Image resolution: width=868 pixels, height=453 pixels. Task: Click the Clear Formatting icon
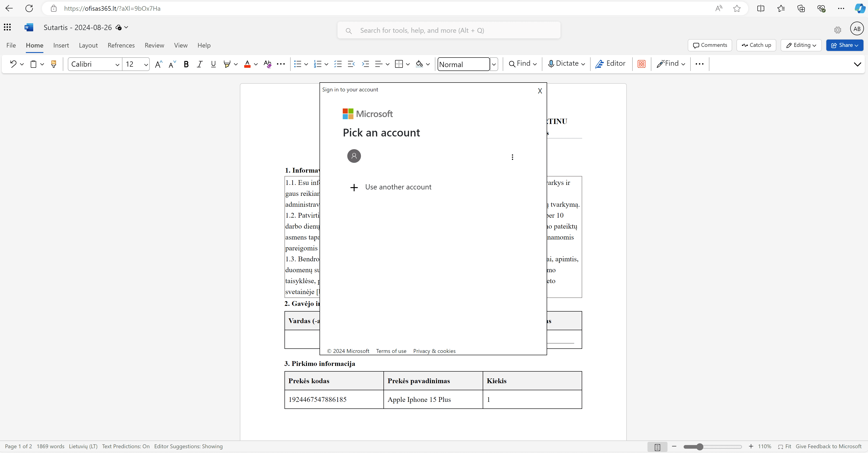(x=268, y=64)
